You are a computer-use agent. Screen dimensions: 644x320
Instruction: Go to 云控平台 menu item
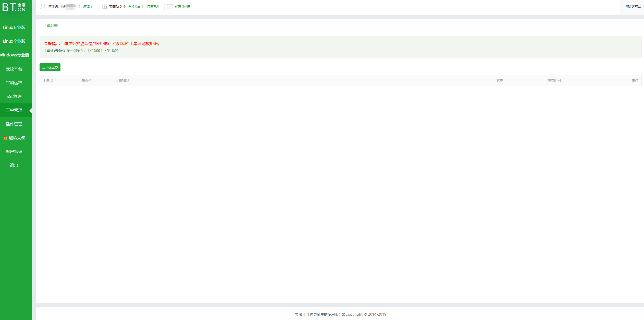[x=14, y=69]
